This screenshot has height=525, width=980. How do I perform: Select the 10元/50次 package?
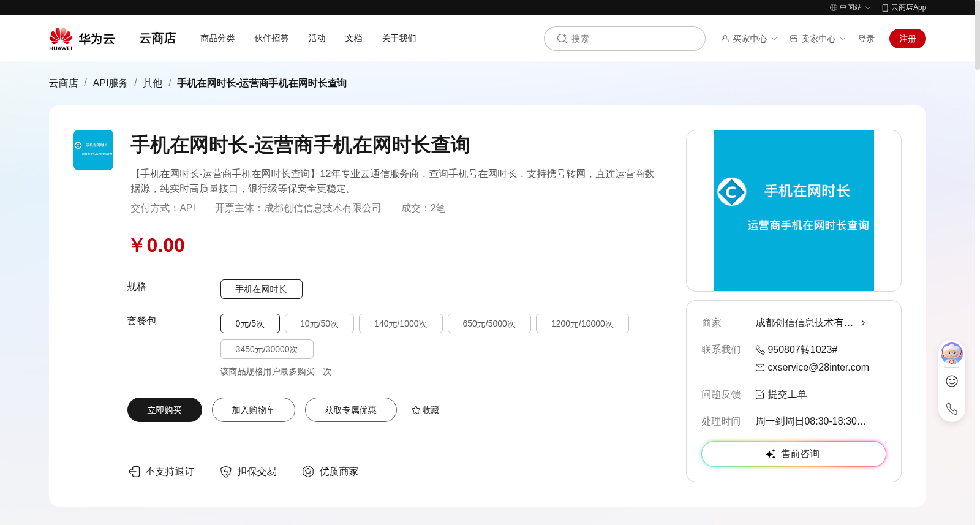(319, 323)
